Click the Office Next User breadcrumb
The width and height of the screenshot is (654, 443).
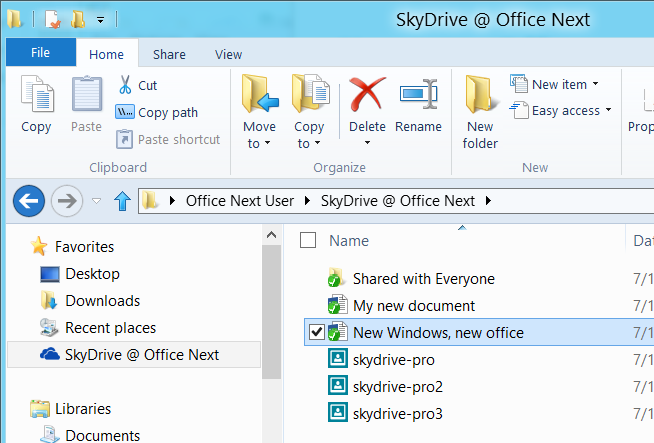pyautogui.click(x=240, y=201)
